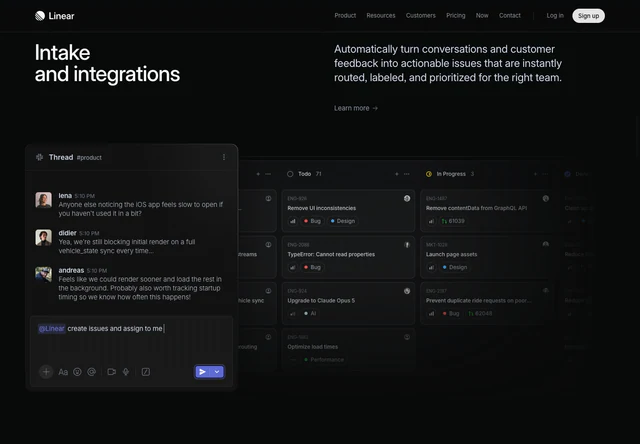Click the #product channel name in thread header

coord(89,158)
